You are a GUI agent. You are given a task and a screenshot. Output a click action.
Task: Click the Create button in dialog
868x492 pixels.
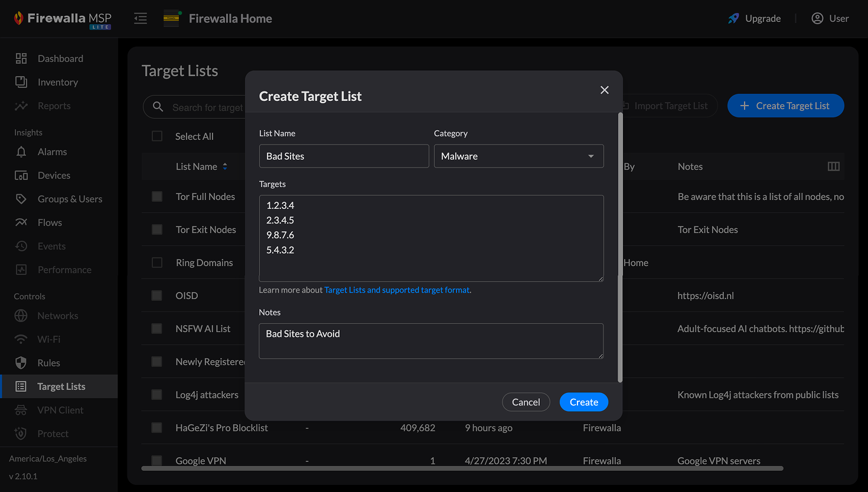583,402
